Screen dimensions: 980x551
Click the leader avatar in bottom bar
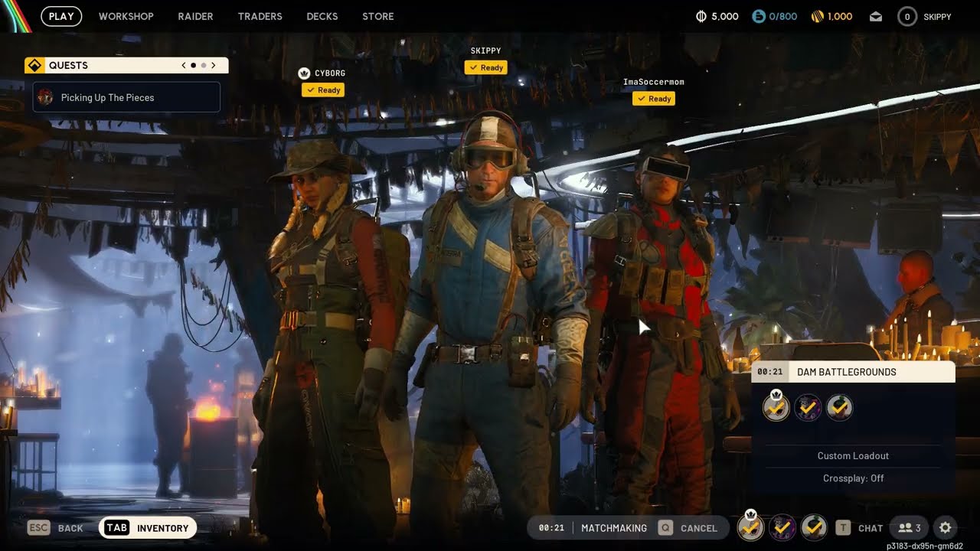750,527
